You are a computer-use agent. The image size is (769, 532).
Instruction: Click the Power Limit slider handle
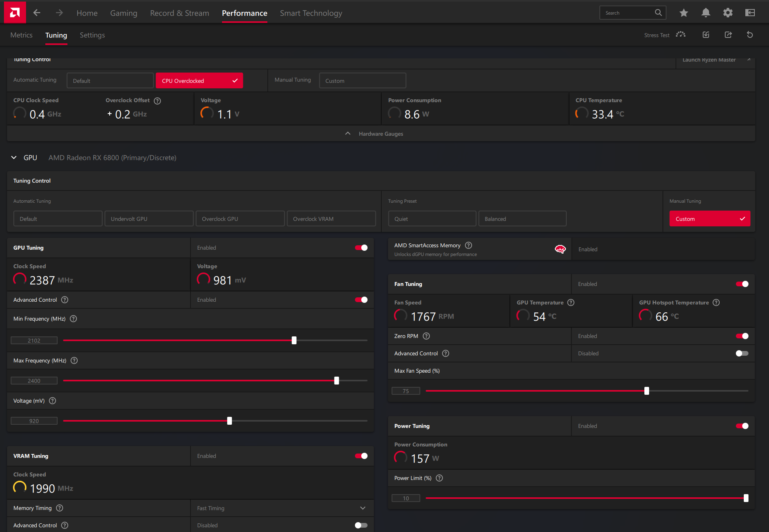pyautogui.click(x=746, y=498)
